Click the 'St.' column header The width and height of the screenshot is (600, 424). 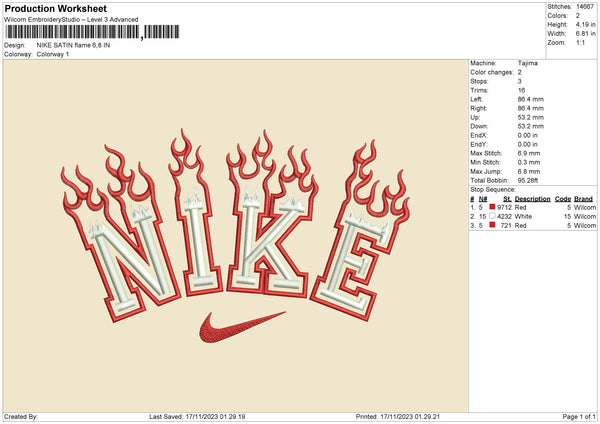click(507, 199)
